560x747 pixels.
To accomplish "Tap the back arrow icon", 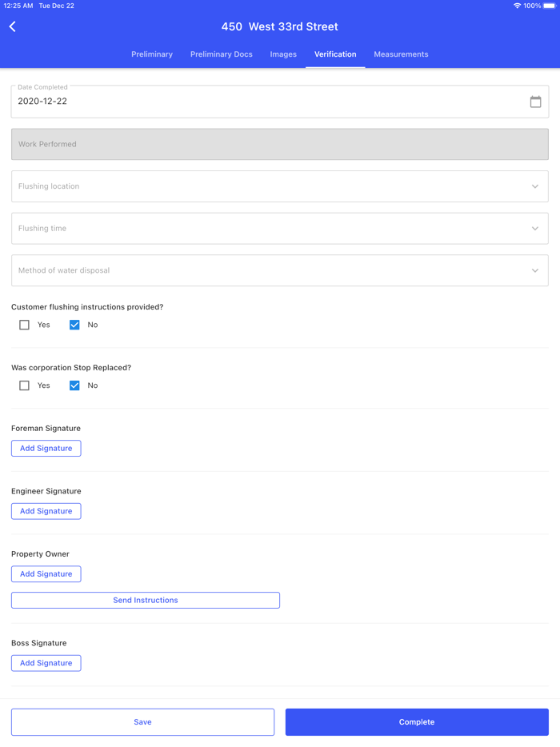I will click(13, 26).
